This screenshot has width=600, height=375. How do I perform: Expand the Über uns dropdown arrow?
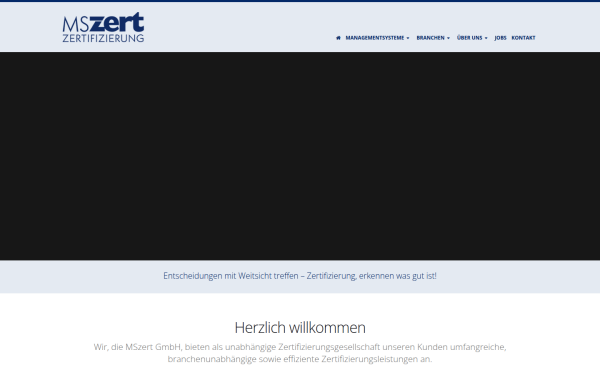click(x=486, y=38)
